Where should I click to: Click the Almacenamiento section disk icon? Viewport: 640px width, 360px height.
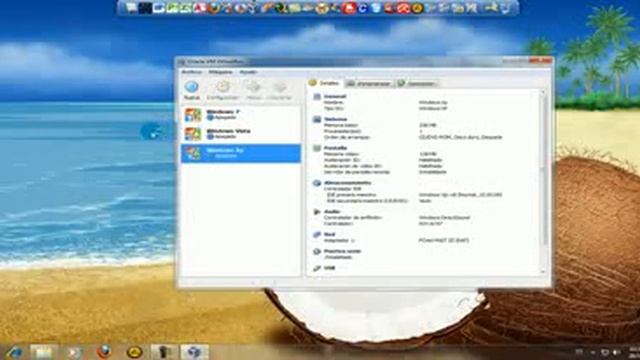[x=317, y=183]
